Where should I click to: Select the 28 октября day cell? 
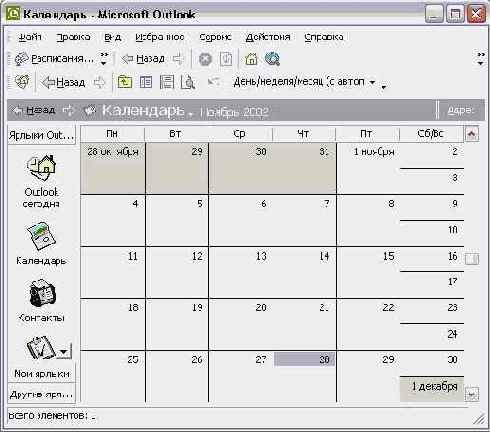(113, 168)
